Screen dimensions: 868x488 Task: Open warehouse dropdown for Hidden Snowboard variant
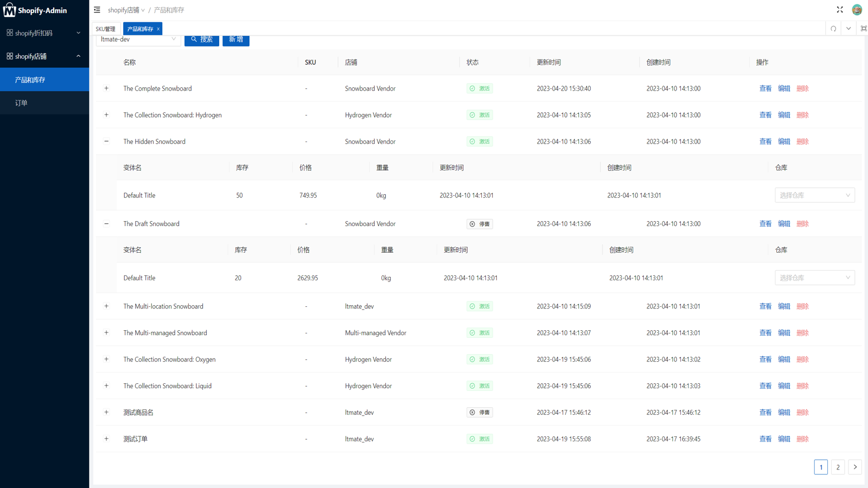[814, 195]
